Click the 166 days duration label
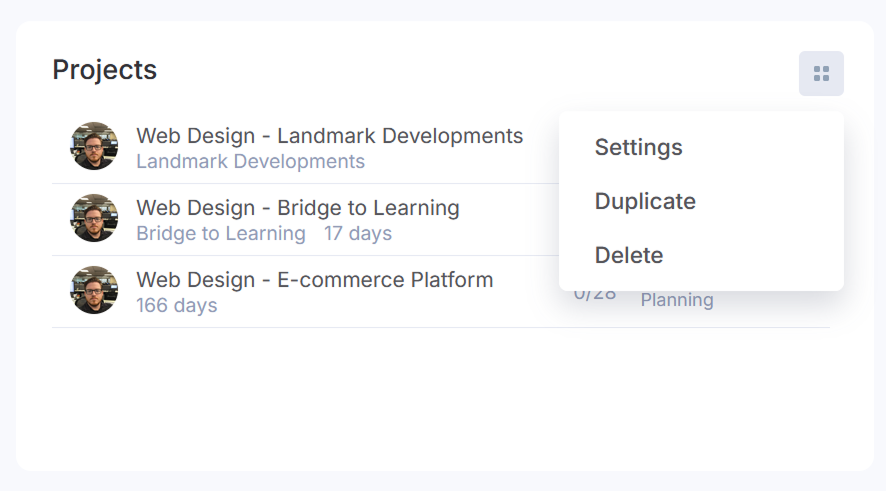This screenshot has width=886, height=491. click(x=176, y=306)
